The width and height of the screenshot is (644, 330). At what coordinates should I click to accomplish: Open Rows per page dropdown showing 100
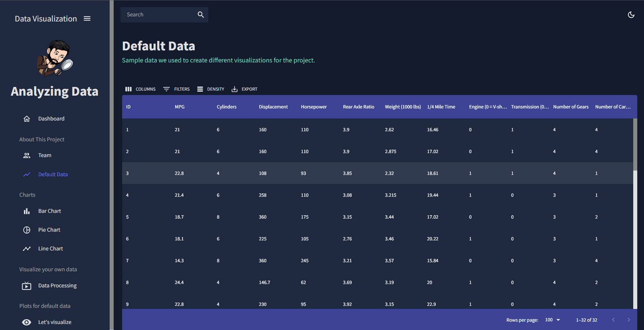(553, 320)
